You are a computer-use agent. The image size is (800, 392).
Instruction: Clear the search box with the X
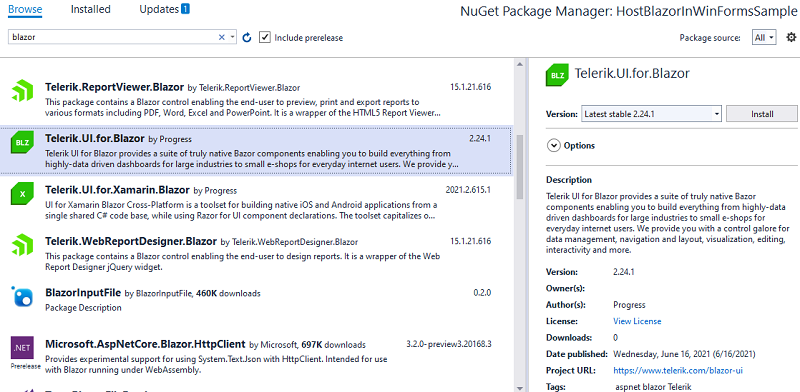[x=221, y=37]
